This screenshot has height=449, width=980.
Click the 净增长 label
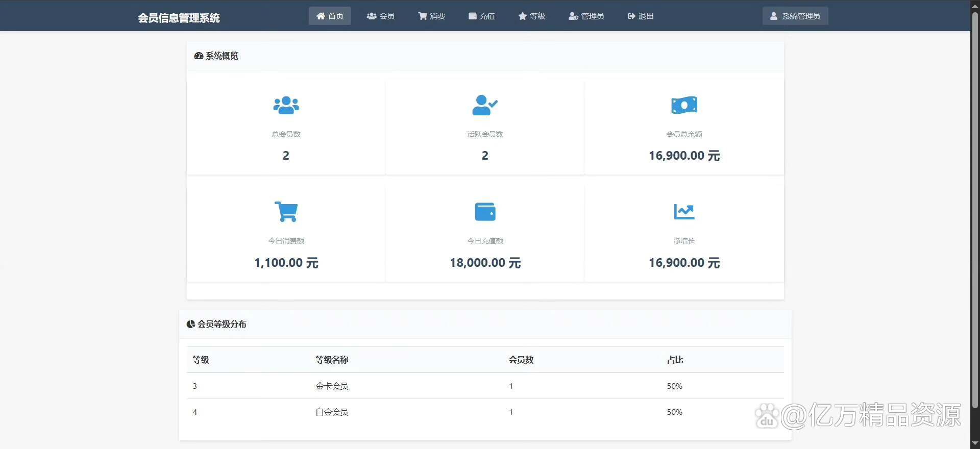(x=684, y=241)
